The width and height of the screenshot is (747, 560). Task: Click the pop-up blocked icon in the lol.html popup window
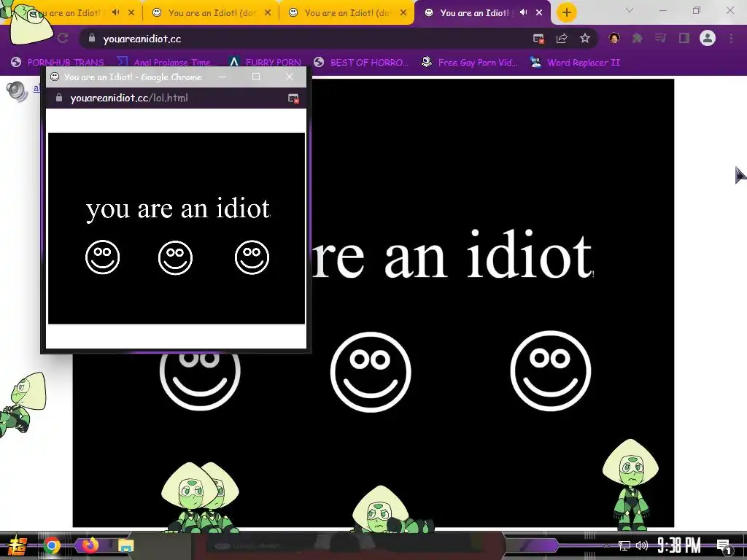pos(293,98)
